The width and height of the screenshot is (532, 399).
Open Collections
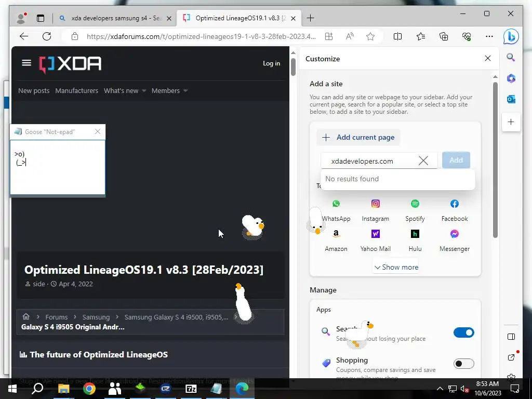click(444, 36)
